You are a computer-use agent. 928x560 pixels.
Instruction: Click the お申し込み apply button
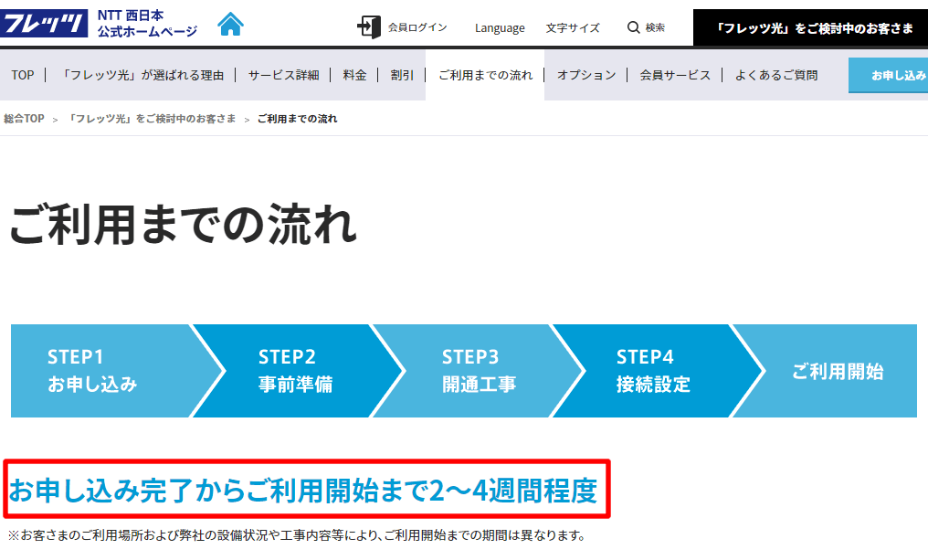[889, 75]
